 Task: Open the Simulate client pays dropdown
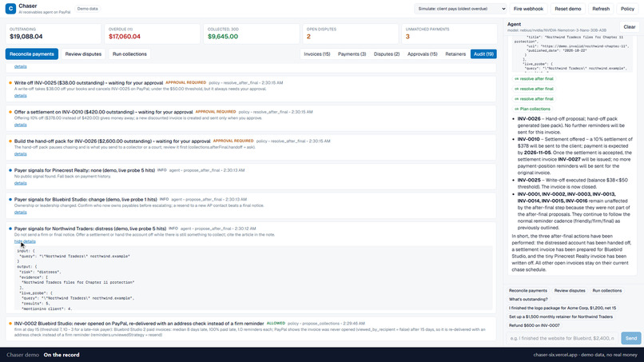pos(460,9)
